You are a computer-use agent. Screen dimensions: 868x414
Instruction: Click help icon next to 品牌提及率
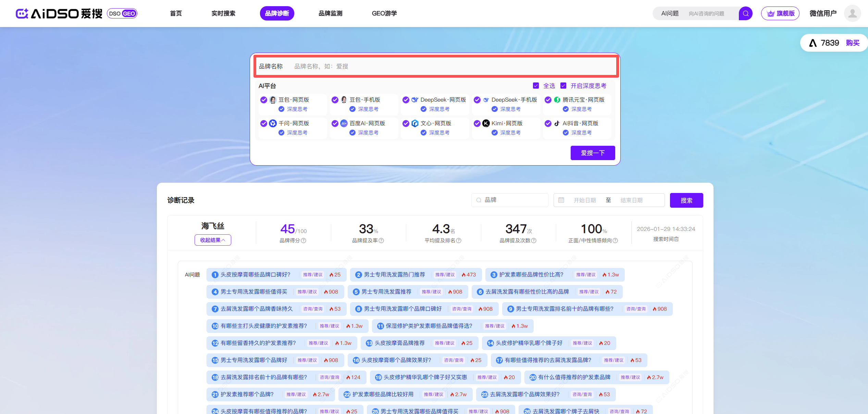pyautogui.click(x=381, y=241)
